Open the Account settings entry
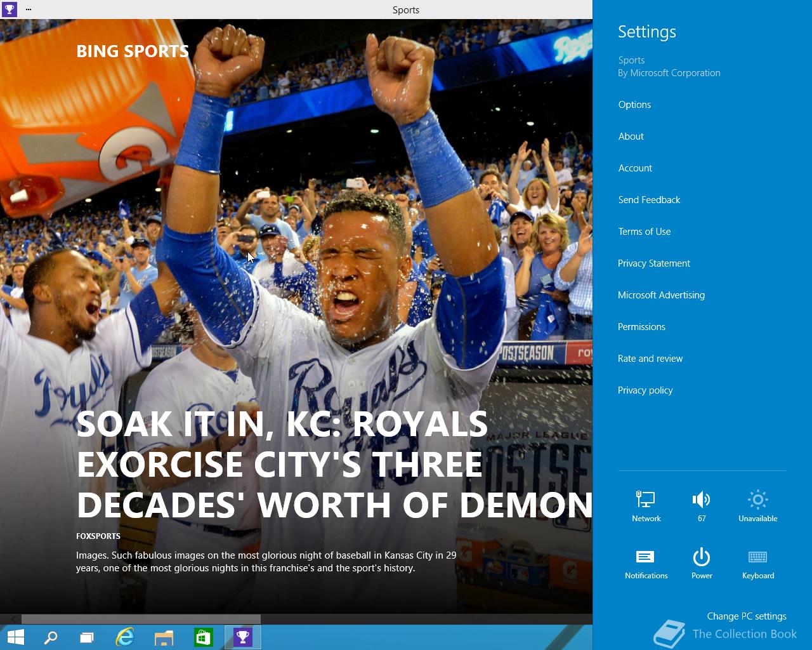 tap(635, 168)
